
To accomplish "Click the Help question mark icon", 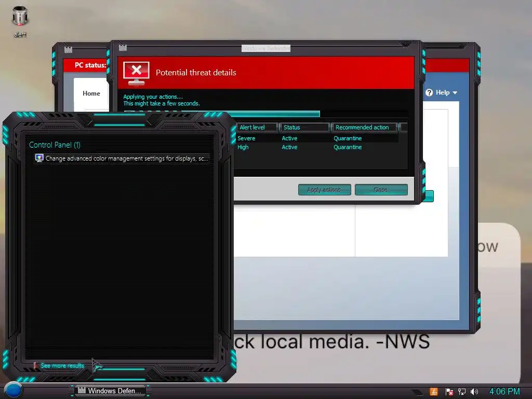I will tap(429, 92).
